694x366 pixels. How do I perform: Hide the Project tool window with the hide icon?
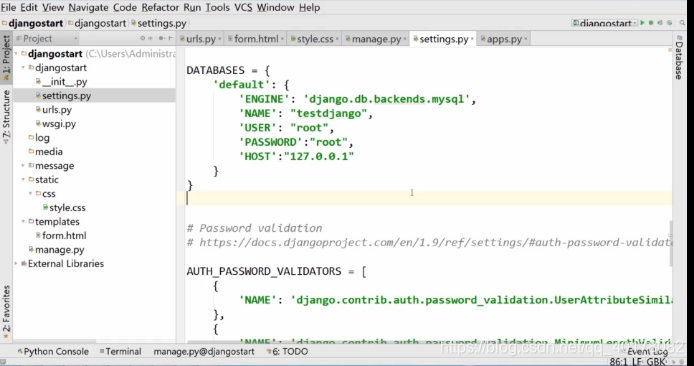point(170,39)
